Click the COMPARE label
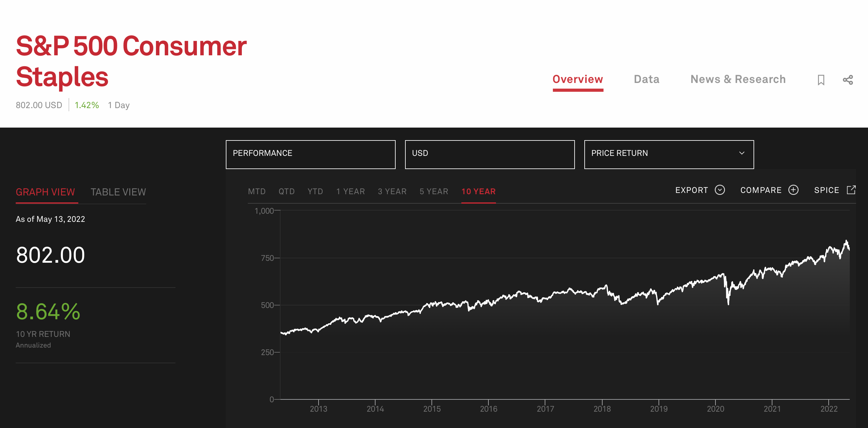 [761, 190]
